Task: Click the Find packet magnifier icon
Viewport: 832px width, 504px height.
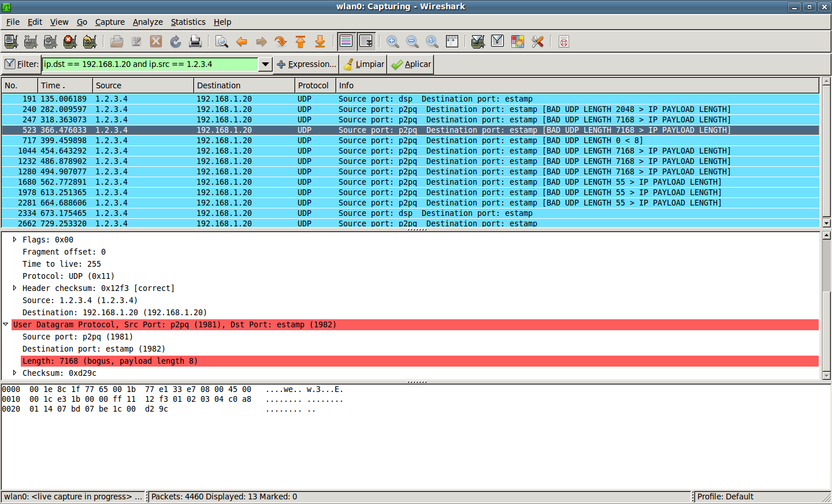Action: [x=221, y=42]
